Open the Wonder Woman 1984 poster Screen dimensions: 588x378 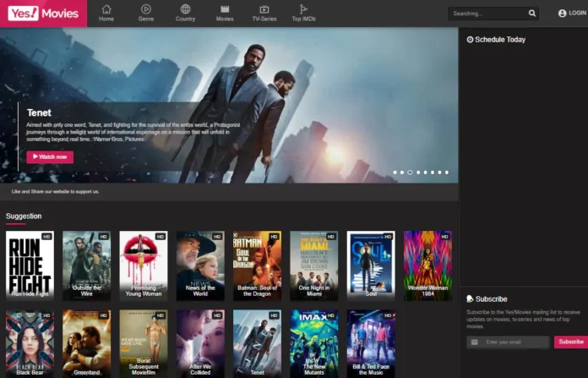427,266
